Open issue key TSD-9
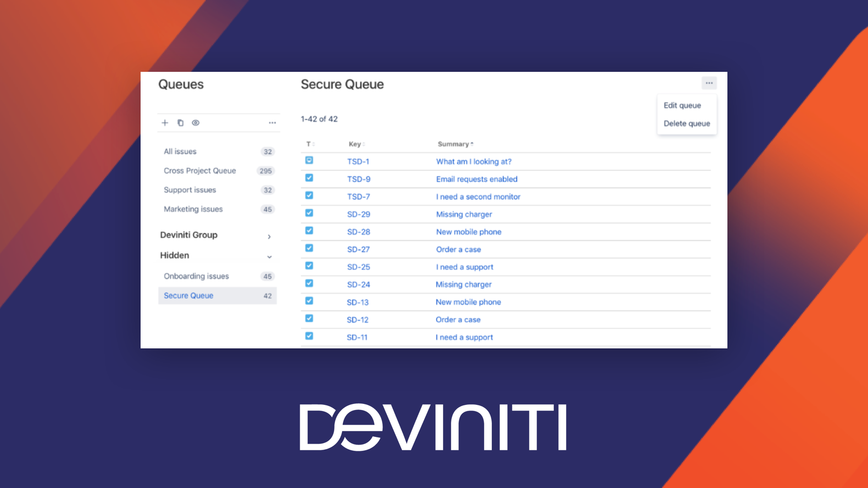The width and height of the screenshot is (868, 488). [359, 179]
